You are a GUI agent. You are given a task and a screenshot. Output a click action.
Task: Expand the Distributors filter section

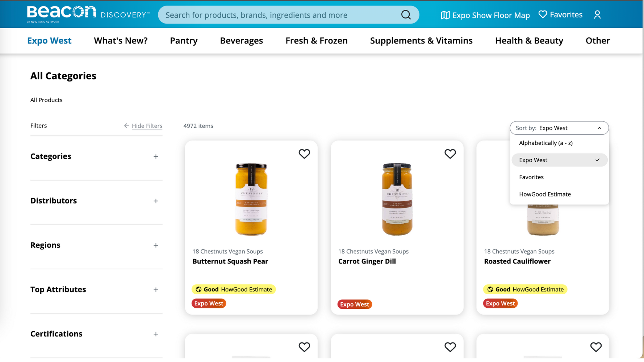pyautogui.click(x=156, y=201)
